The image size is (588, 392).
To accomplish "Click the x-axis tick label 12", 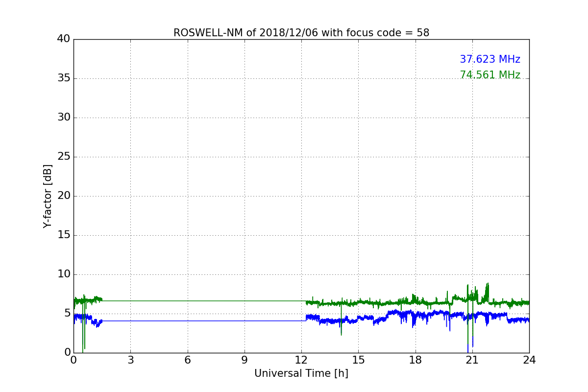I will [x=301, y=360].
